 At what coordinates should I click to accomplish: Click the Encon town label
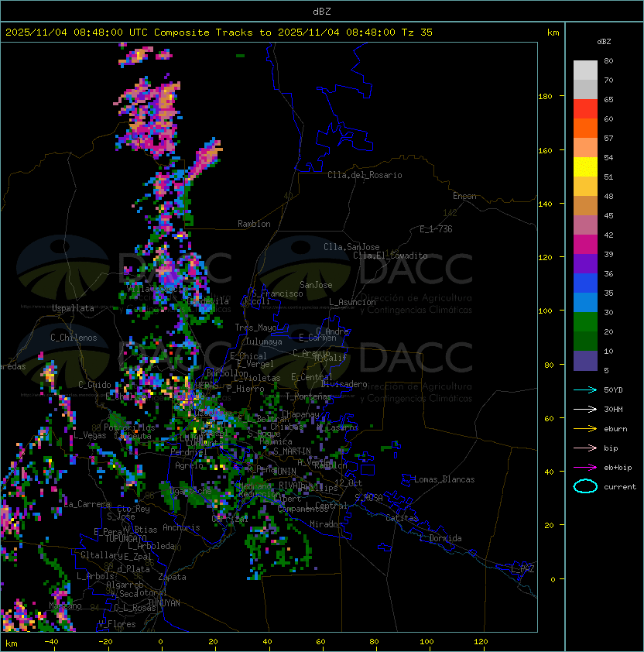click(464, 196)
